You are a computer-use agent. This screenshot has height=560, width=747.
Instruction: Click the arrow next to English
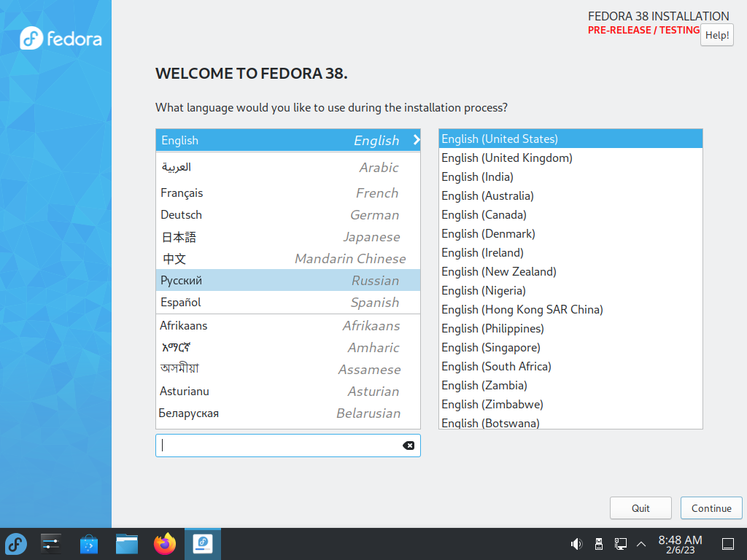click(x=417, y=140)
